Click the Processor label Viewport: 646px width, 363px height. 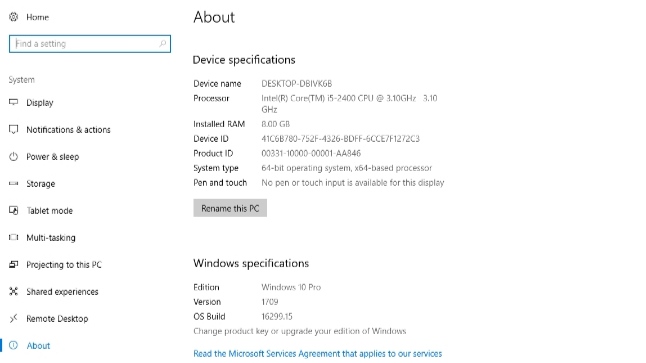point(211,98)
